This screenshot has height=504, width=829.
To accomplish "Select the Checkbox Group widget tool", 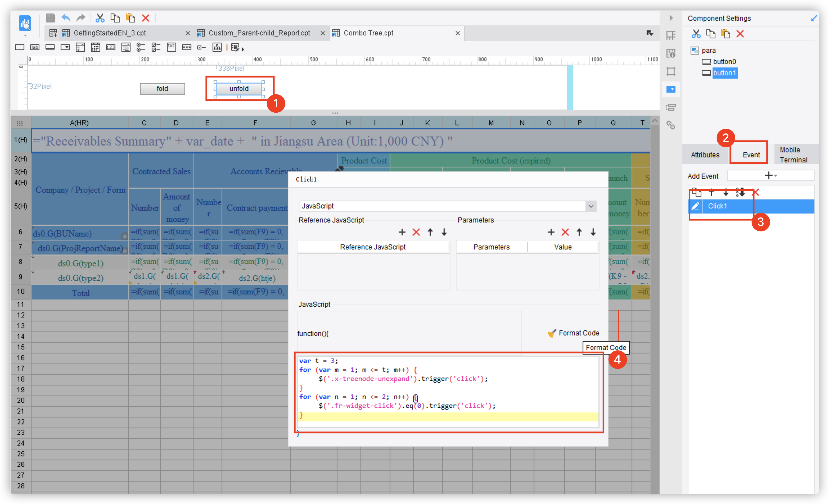I will click(156, 47).
